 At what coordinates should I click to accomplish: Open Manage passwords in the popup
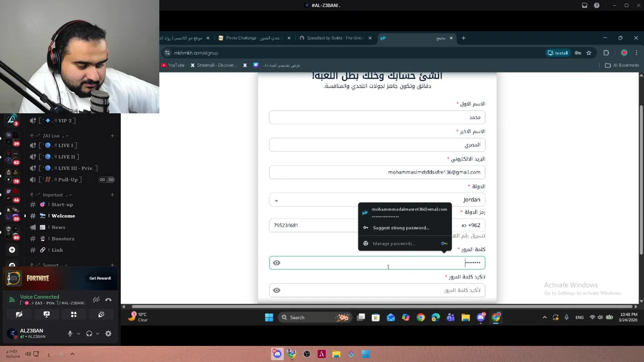[x=405, y=243]
